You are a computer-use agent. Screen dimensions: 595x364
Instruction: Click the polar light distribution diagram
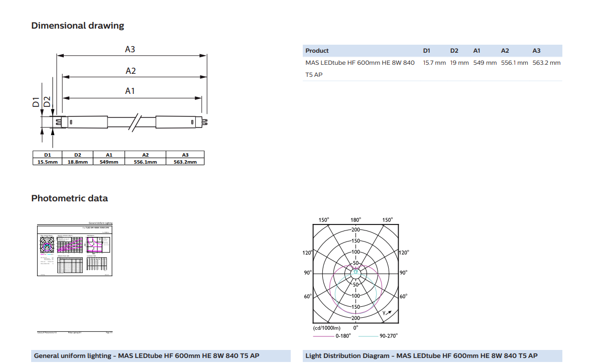[355, 273]
